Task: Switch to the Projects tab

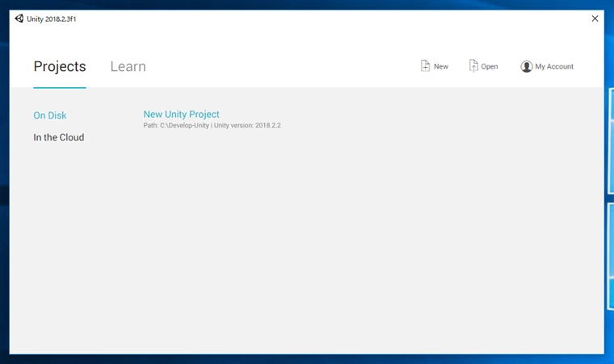Action: point(60,66)
